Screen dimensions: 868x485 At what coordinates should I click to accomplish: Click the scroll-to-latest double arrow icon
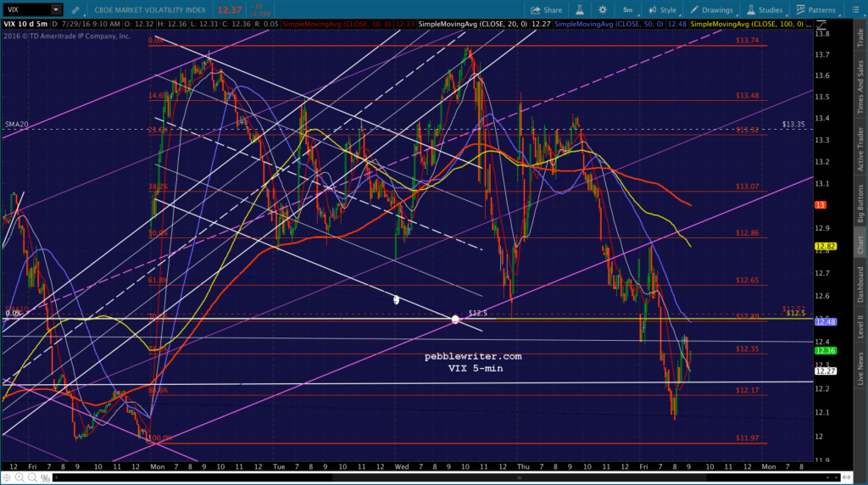[847, 477]
